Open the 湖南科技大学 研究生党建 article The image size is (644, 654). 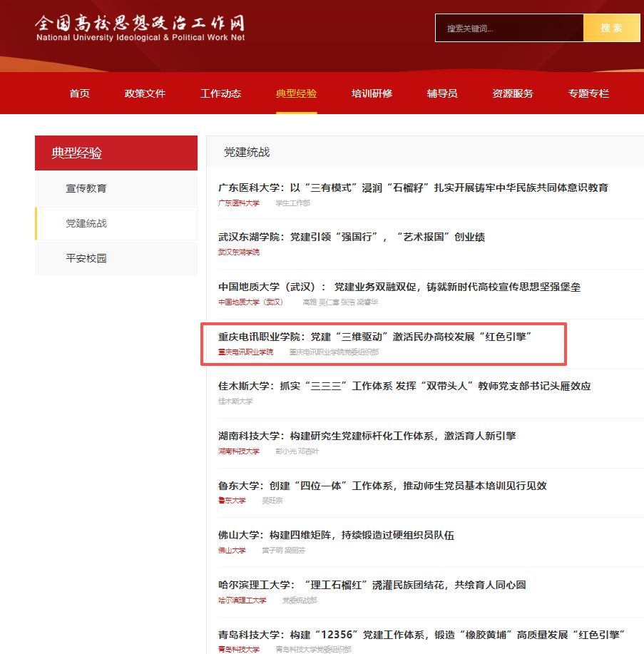[367, 436]
